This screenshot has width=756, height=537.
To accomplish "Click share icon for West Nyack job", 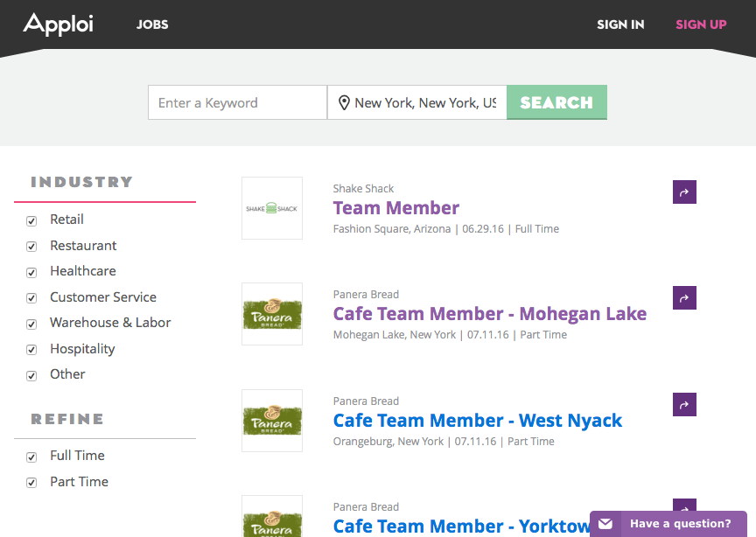I will tap(684, 404).
